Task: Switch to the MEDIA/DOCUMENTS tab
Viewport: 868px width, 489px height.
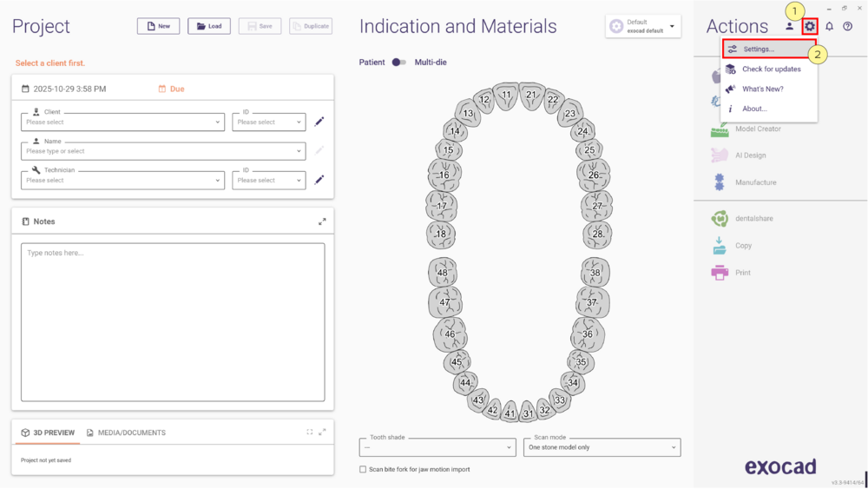Action: pyautogui.click(x=126, y=433)
